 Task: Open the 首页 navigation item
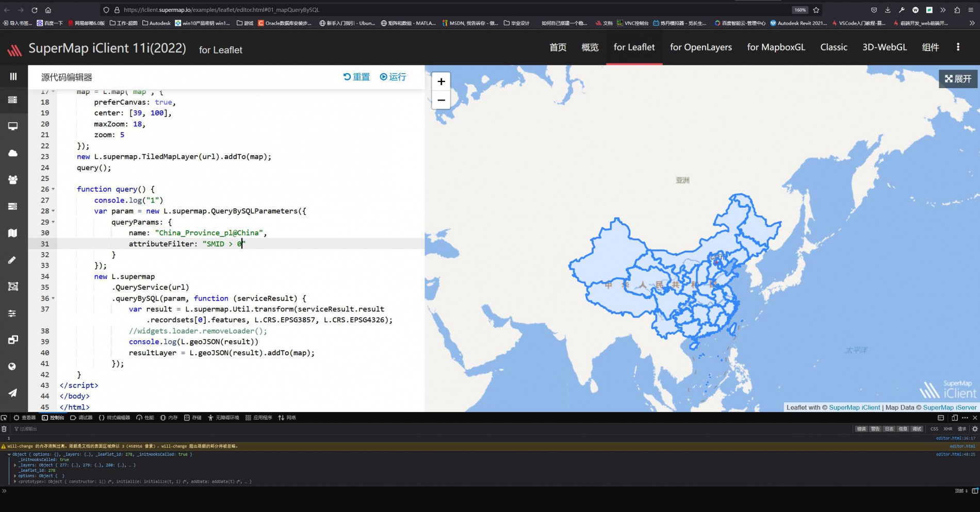coord(558,47)
